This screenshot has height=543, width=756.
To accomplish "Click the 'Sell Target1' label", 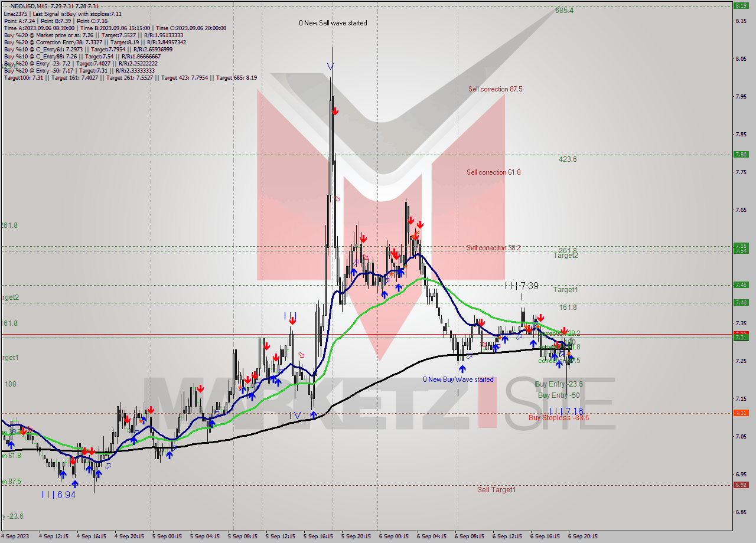I will point(497,490).
